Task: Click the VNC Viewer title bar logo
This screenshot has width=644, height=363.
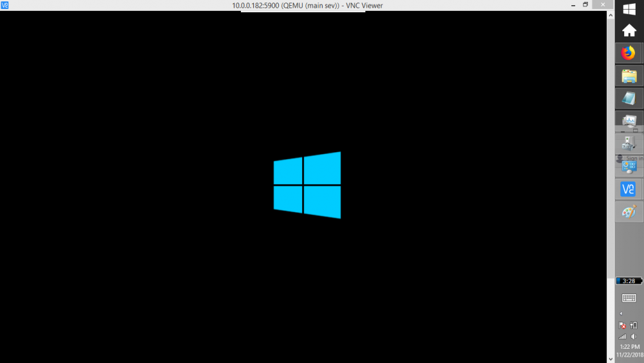Action: coord(5,5)
